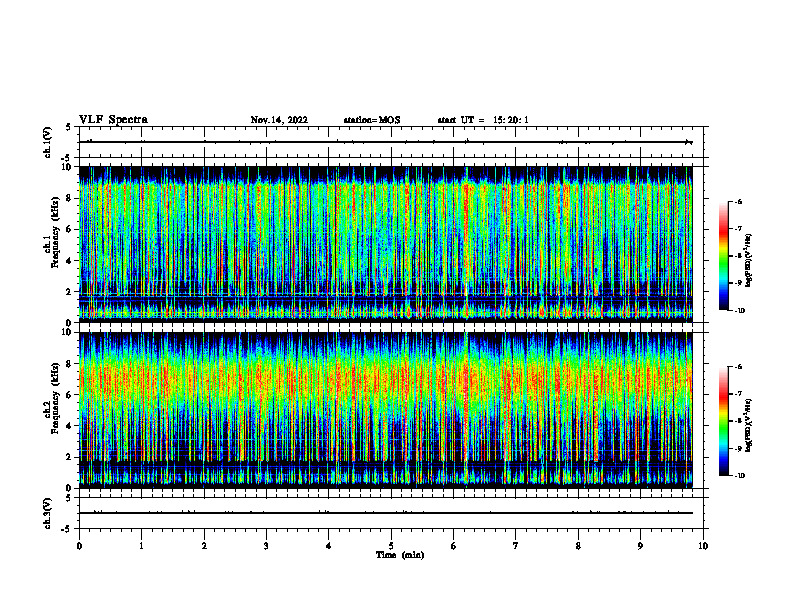Click the "0" tick on Time axis
Viewport: 792px width, 612px height.
point(79,546)
